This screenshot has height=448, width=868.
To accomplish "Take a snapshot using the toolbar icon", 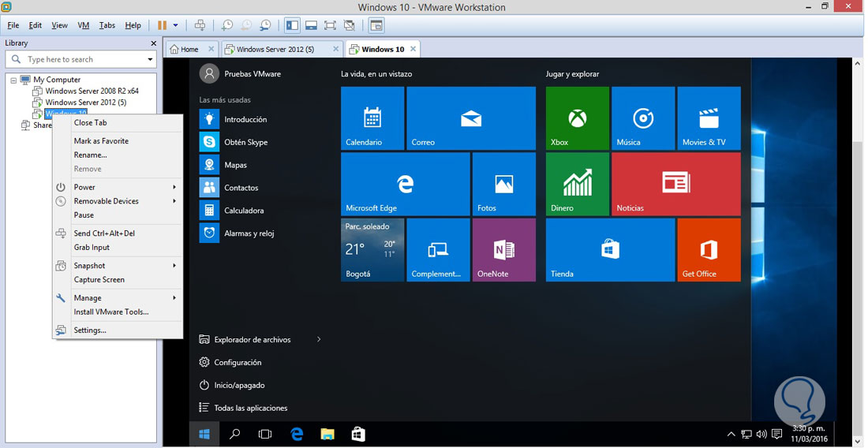I will [x=227, y=25].
